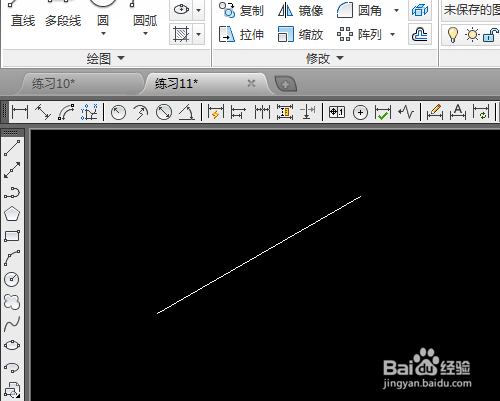Pick the Polygon tool in left toolbar
The image size is (500, 401).
pyautogui.click(x=12, y=214)
